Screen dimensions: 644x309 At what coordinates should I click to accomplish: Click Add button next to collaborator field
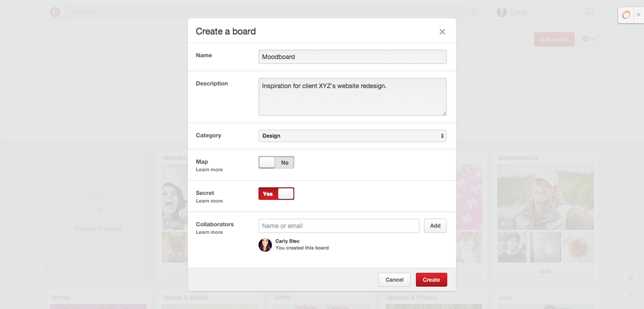[x=435, y=226]
